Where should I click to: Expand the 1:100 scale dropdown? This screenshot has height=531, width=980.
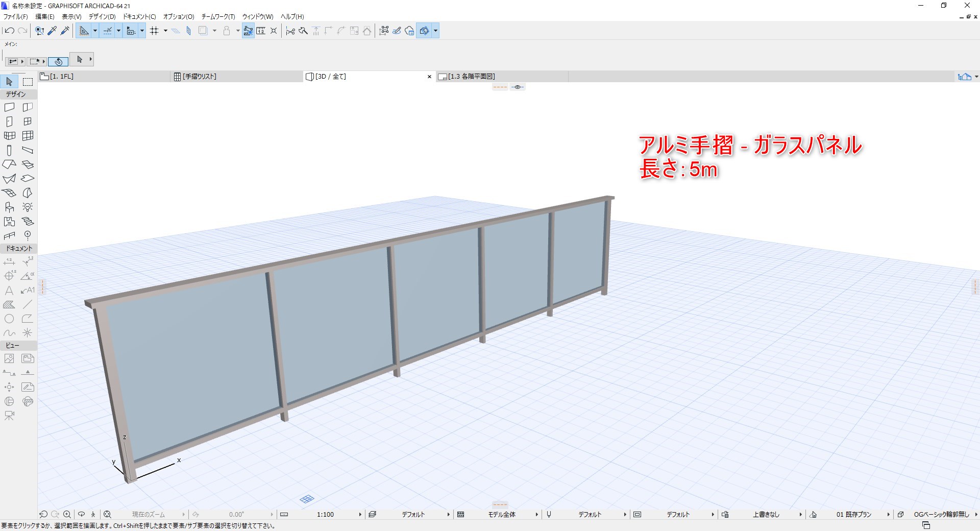(x=360, y=515)
